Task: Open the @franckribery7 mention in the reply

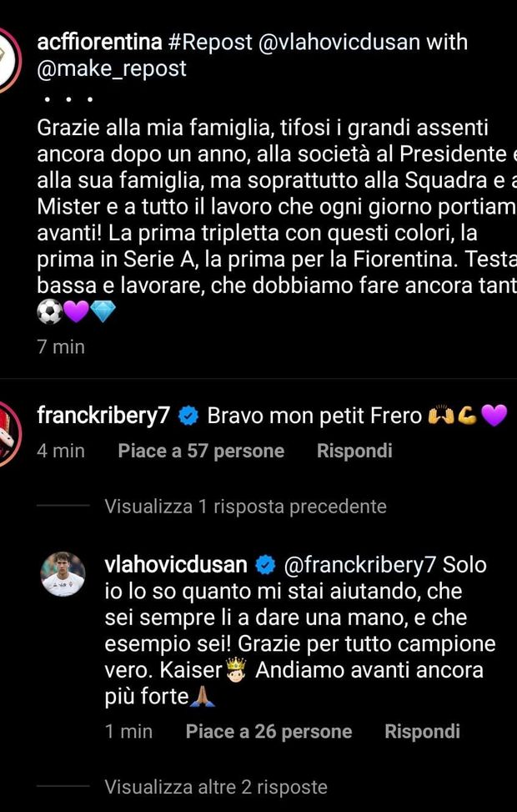Action: coord(360,565)
